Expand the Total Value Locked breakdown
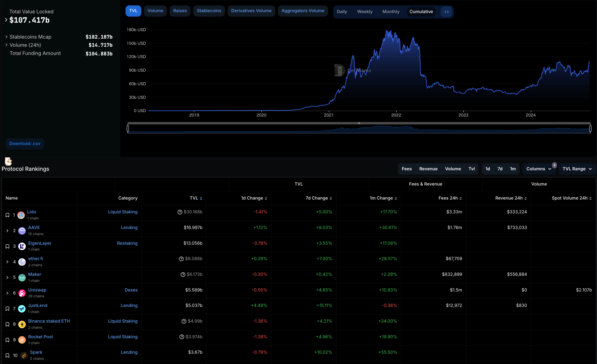Viewport: 597px width, 364px height. point(6,20)
